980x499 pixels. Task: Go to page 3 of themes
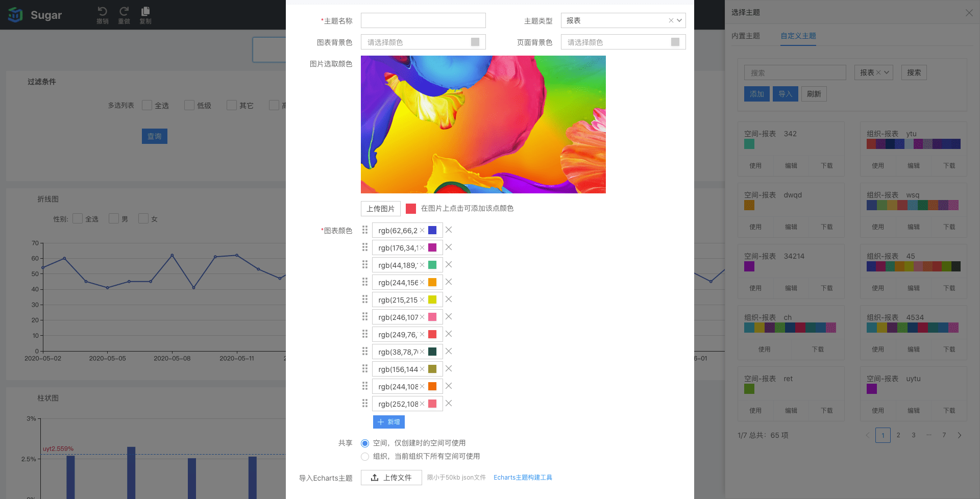tap(914, 435)
